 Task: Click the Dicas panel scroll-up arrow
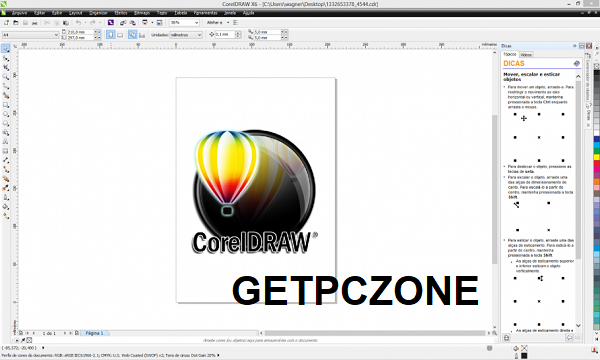pyautogui.click(x=578, y=77)
